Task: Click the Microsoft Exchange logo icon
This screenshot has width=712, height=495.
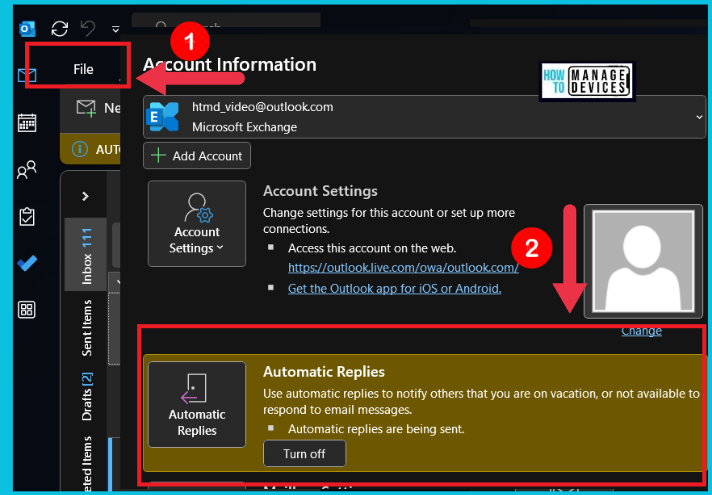Action: 162,117
